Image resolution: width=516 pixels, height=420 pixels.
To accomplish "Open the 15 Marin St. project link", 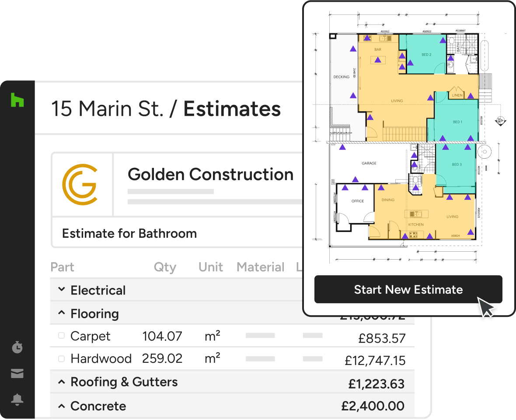I will [107, 109].
